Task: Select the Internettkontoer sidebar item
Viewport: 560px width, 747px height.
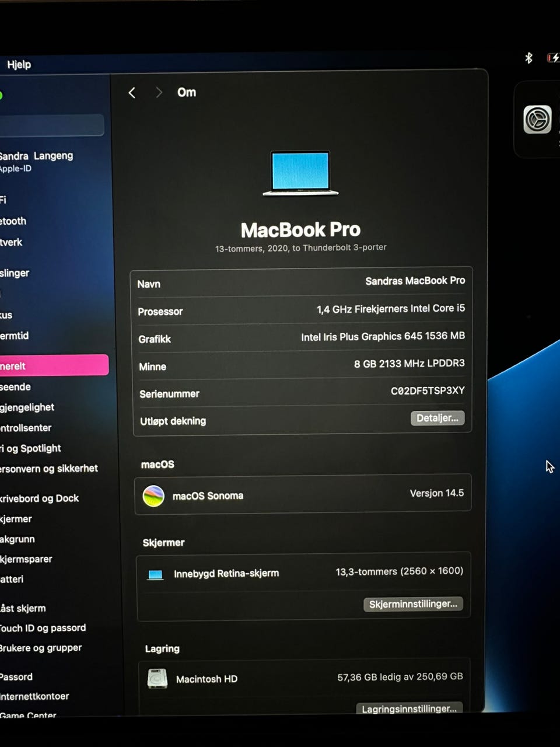Action: pyautogui.click(x=34, y=696)
